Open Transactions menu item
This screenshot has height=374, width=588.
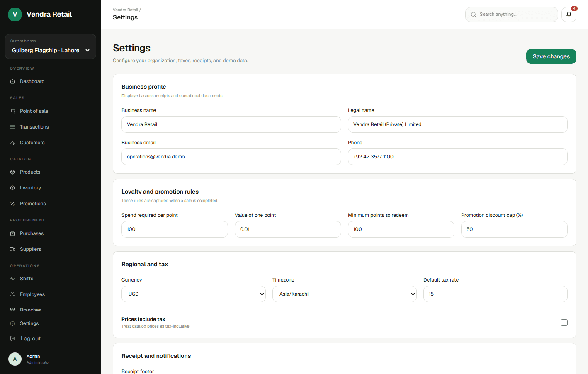click(x=51, y=127)
